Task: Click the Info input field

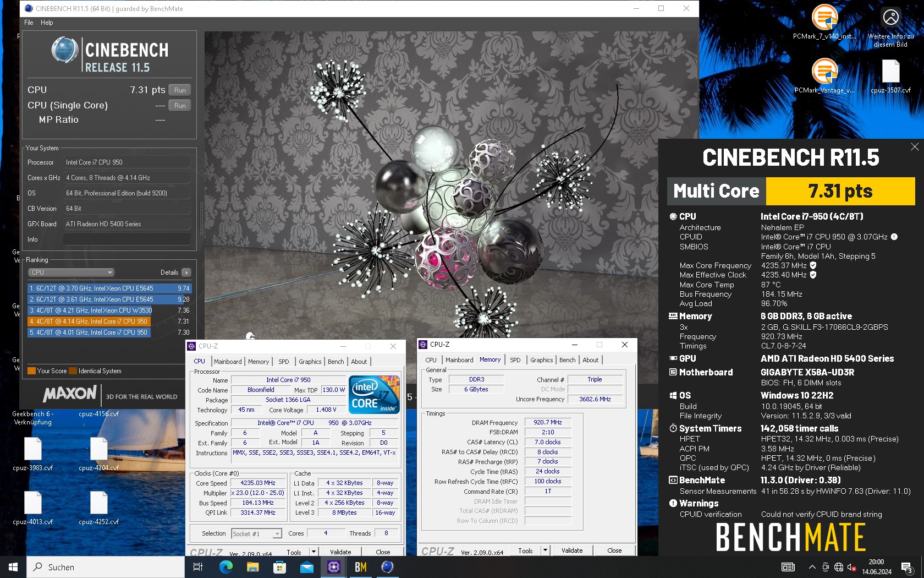Action: point(127,239)
